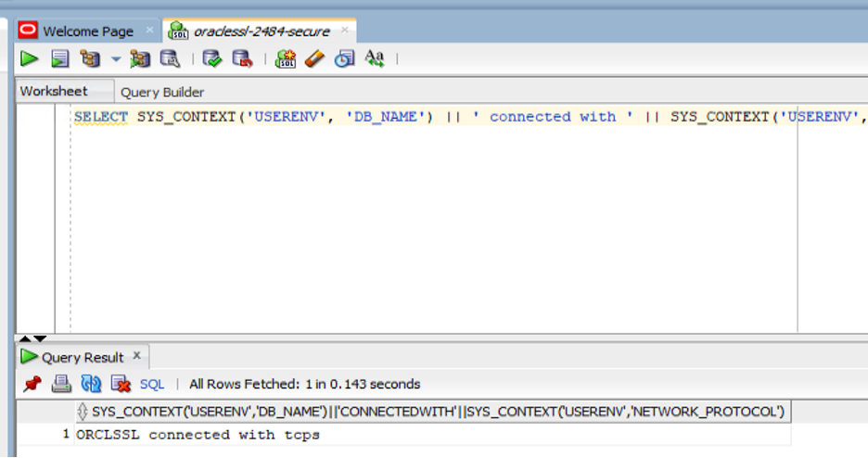868x458 pixels.
Task: Click the SQL link in results toolbar
Action: [x=152, y=384]
